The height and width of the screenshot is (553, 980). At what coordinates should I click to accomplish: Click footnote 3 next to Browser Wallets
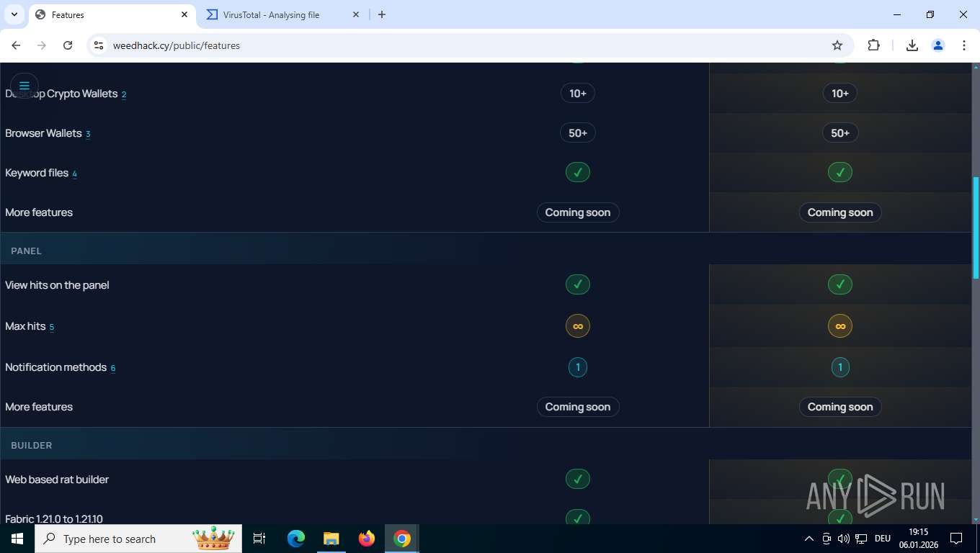tap(88, 135)
